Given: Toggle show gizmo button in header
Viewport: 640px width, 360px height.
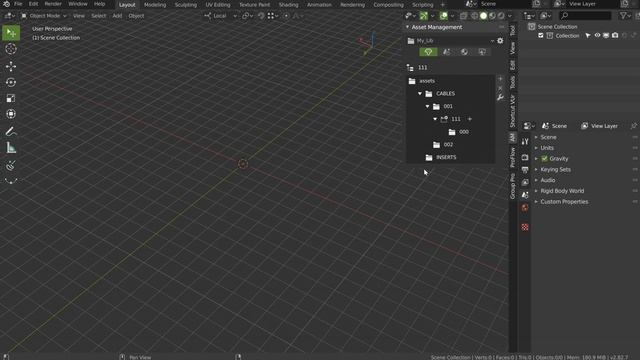Looking at the screenshot, I should [x=424, y=16].
